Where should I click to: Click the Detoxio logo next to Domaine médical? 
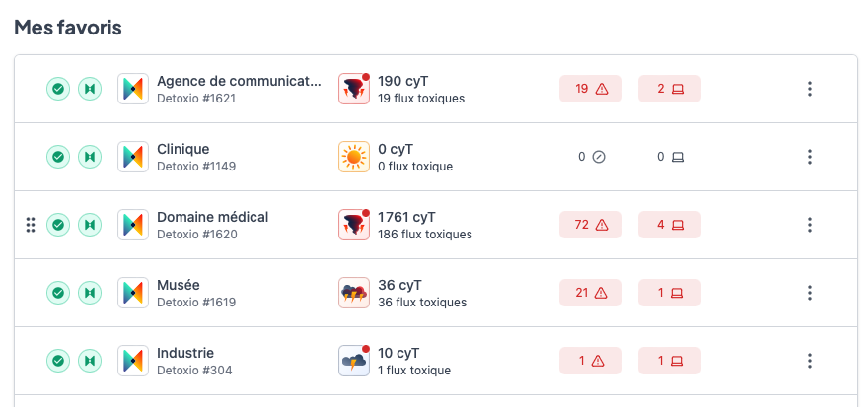[133, 225]
